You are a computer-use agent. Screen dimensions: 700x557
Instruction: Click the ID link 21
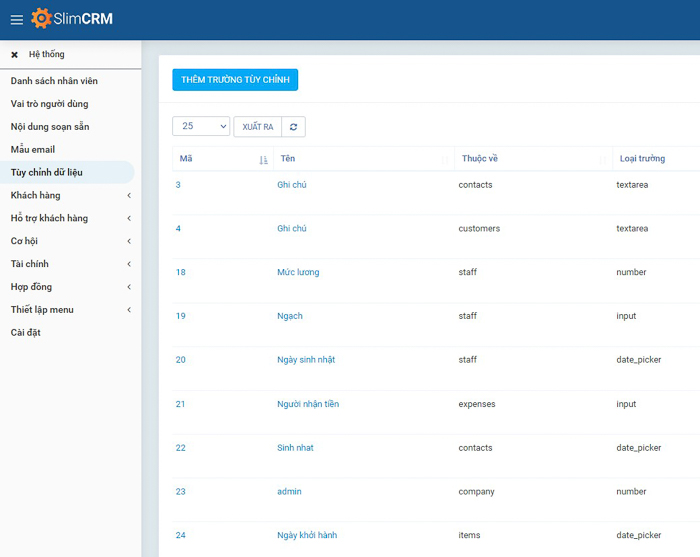[x=180, y=404]
